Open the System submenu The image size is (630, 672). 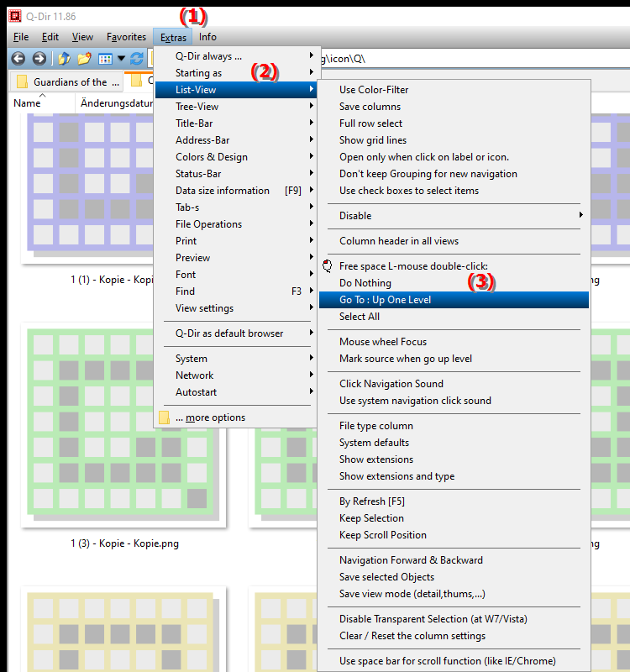tap(236, 359)
